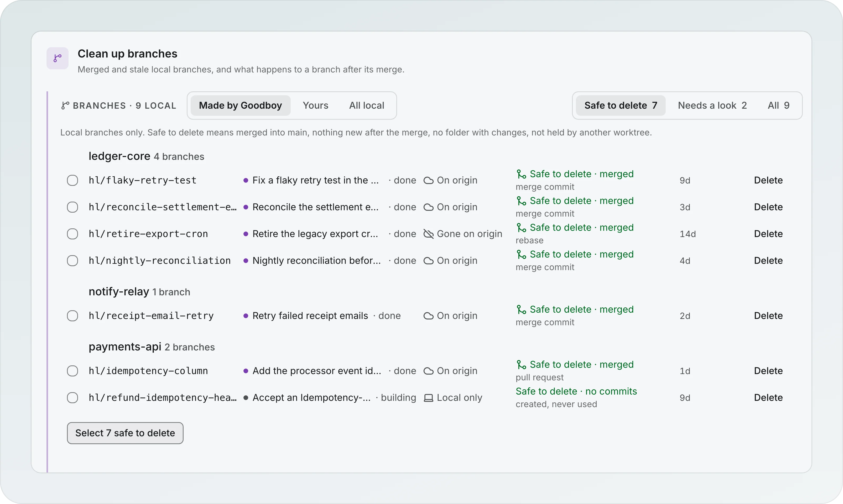
Task: Click the cloud icon in hl/idempotency-column row
Action: pyautogui.click(x=429, y=371)
